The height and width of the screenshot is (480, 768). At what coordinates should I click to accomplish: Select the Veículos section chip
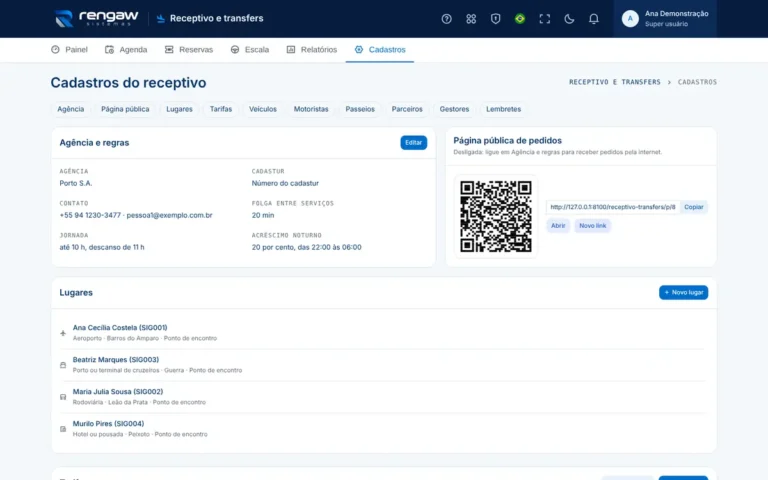click(263, 109)
